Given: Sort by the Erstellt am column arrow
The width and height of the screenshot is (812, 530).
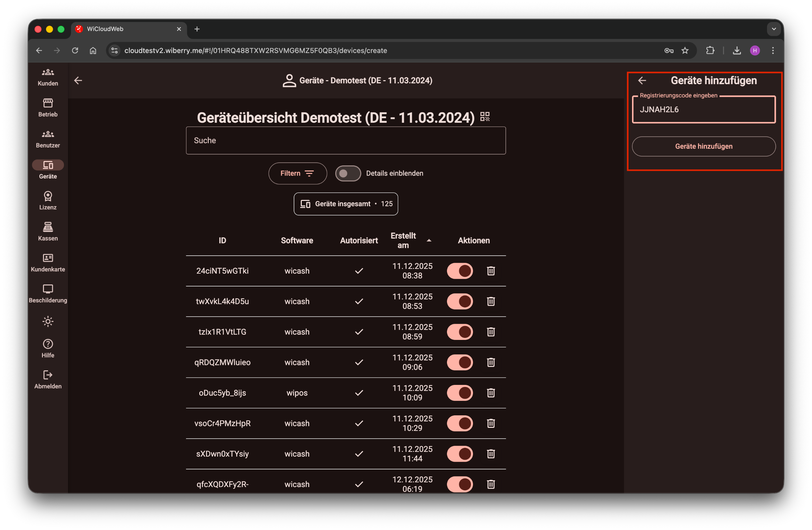Looking at the screenshot, I should click(429, 240).
